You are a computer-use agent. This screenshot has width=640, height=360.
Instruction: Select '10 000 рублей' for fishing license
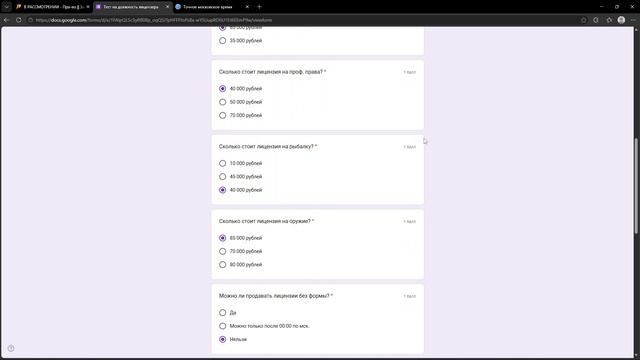(x=222, y=163)
